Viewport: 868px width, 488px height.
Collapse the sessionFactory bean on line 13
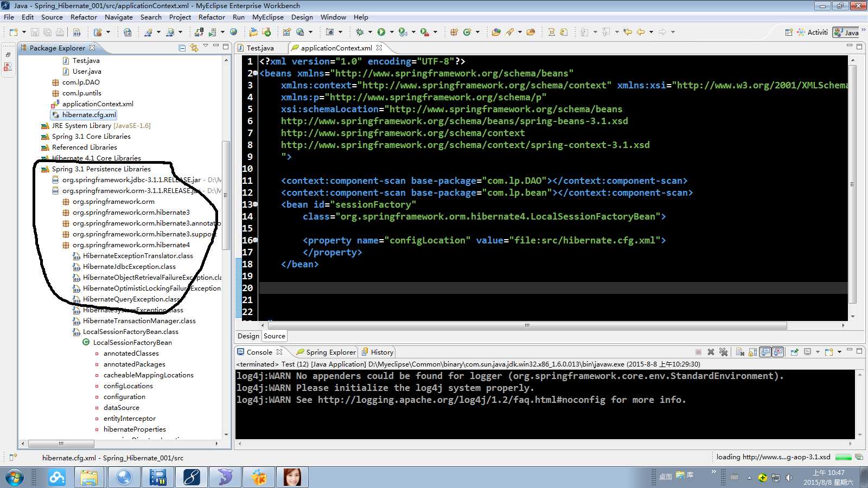256,204
